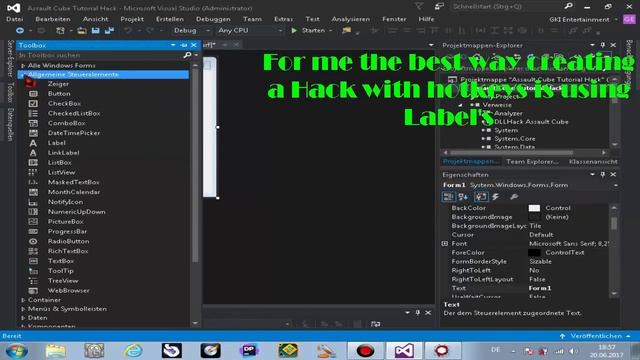Select the Button control icon in Toolbox

coord(33,94)
